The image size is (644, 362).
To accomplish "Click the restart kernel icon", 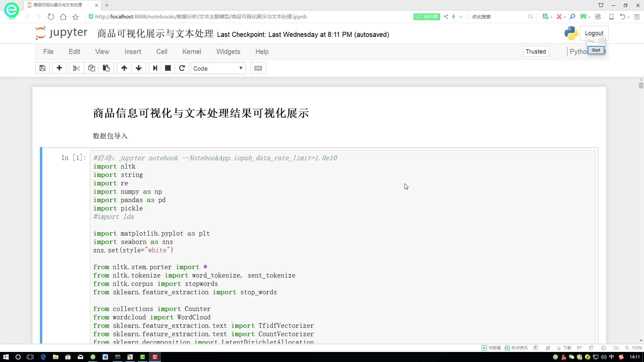I will (x=182, y=68).
